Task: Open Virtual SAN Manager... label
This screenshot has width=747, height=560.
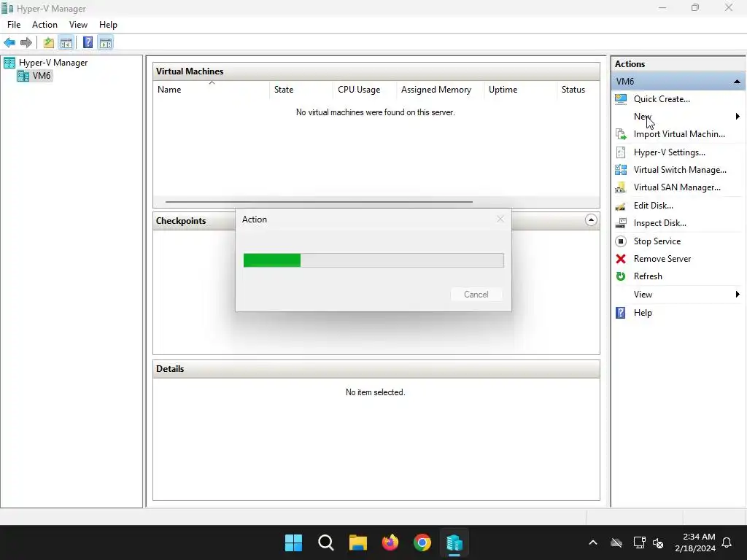Action: tap(677, 187)
